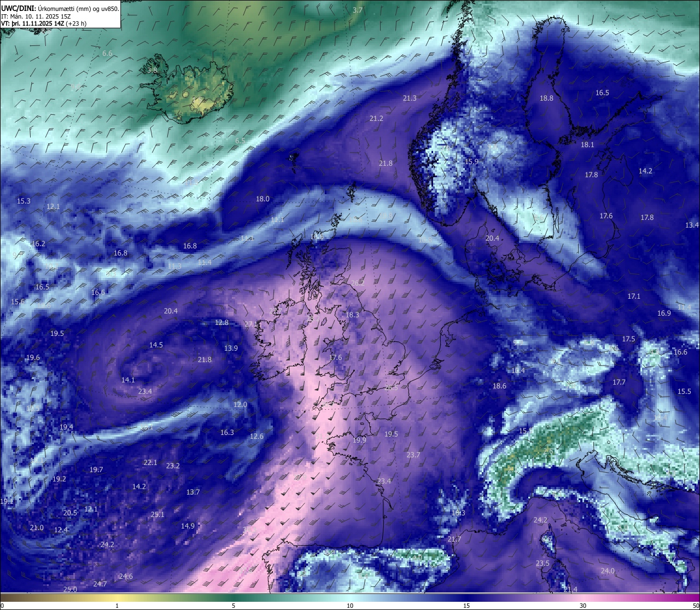Click the 16.3 value southwest of Ireland
700x610 pixels.
coord(227,433)
